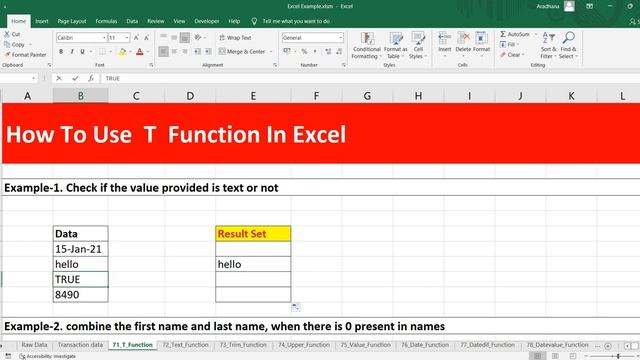Click Merge & Center button
This screenshot has height=360, width=640.
tap(242, 51)
